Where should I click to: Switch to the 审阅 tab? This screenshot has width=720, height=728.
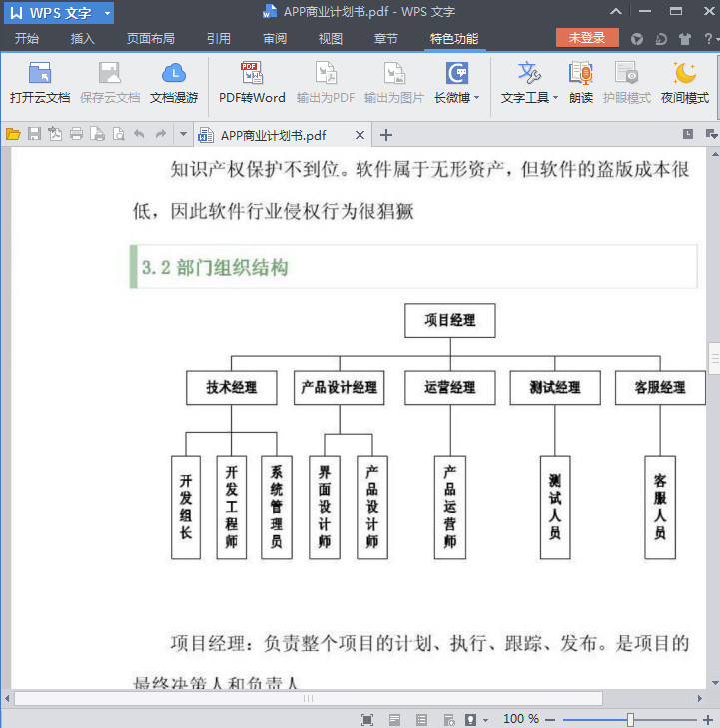click(275, 39)
